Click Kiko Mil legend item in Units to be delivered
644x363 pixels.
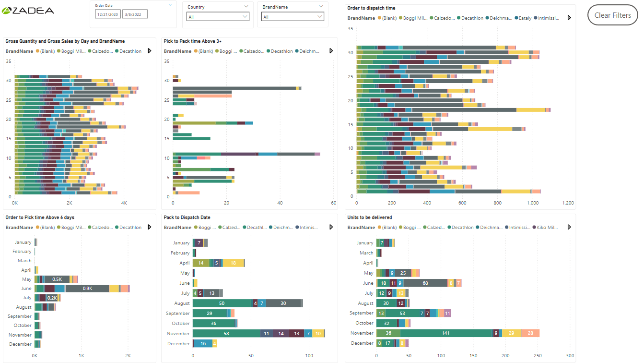(x=546, y=228)
